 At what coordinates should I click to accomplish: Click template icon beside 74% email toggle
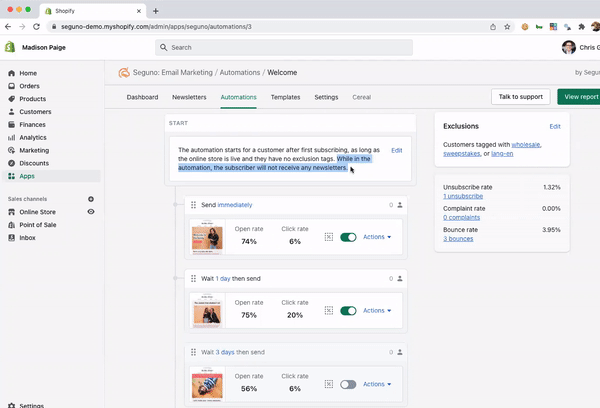[329, 238]
